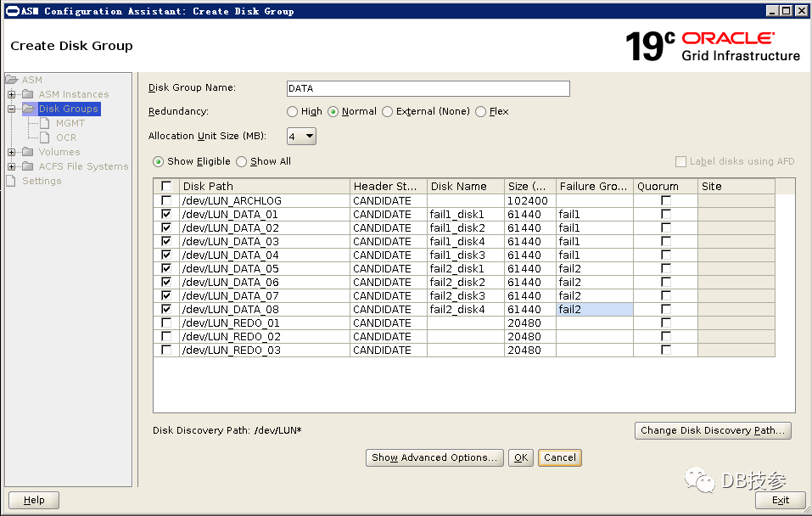This screenshot has width=812, height=516.
Task: Uncheck the /dev/LUN_DATA_01 disk checkbox
Action: (166, 215)
